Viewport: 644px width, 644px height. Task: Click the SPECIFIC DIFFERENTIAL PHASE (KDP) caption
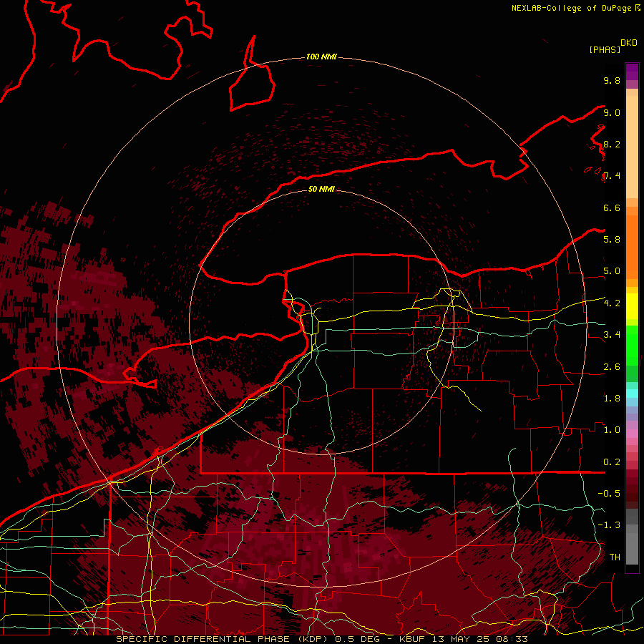(x=223, y=639)
